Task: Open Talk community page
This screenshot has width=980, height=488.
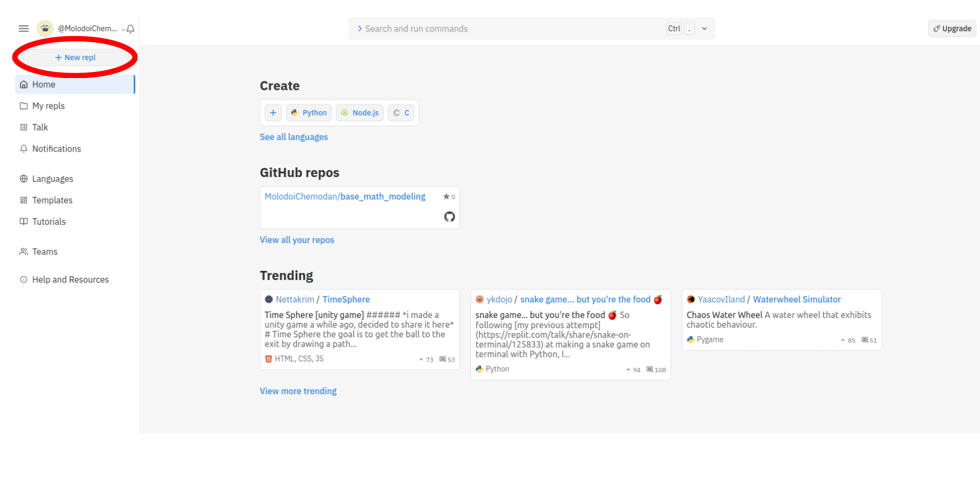Action: point(75,127)
